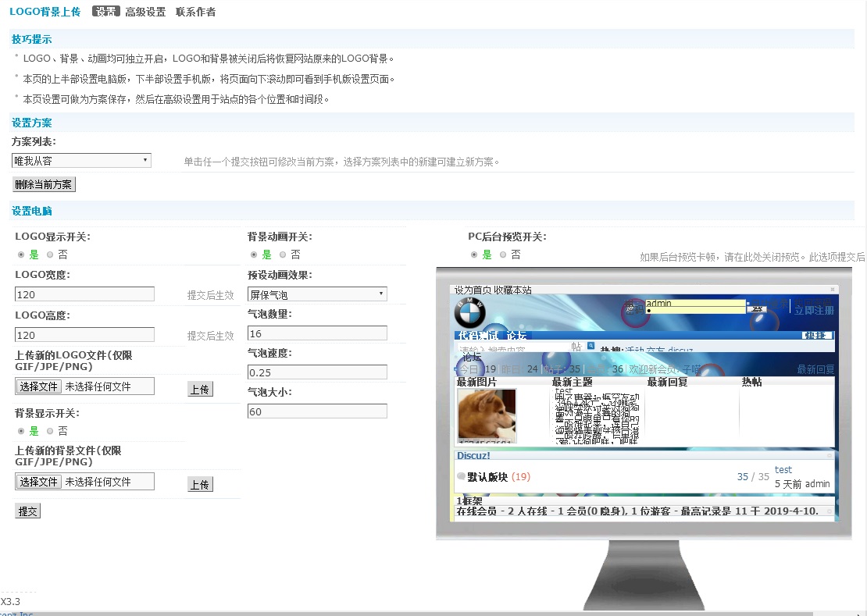Select 否 for LOGO显示开关
The width and height of the screenshot is (867, 616).
click(50, 255)
